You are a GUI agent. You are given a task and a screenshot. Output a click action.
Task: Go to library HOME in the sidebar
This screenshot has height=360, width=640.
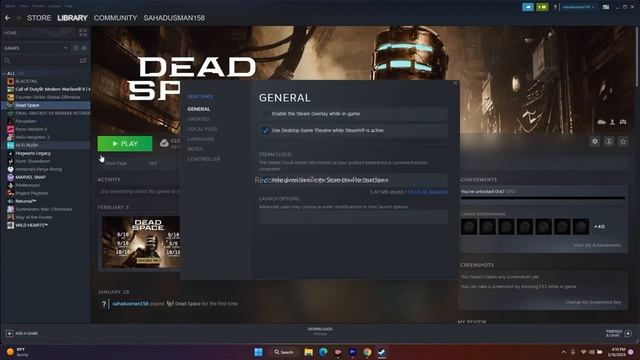click(11, 33)
